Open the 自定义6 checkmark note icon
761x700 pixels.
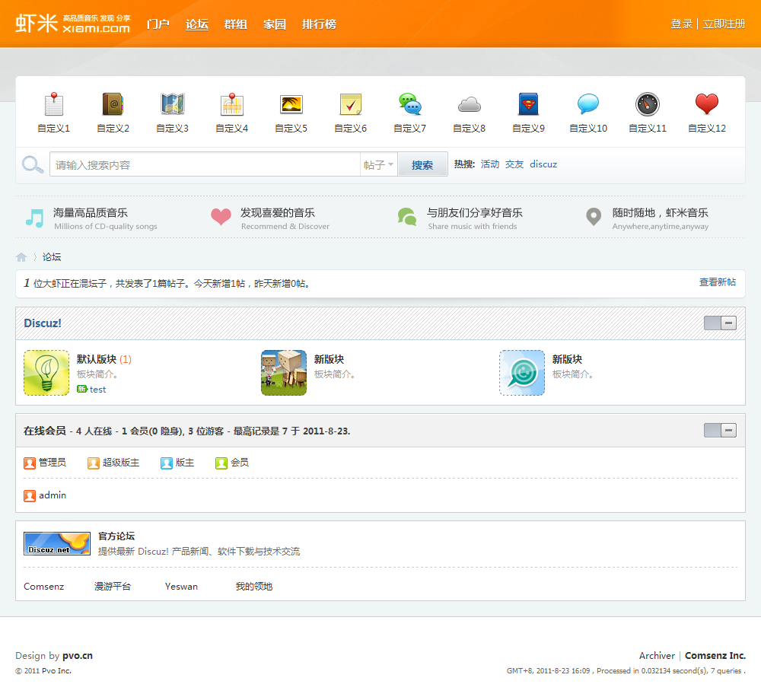pyautogui.click(x=350, y=103)
